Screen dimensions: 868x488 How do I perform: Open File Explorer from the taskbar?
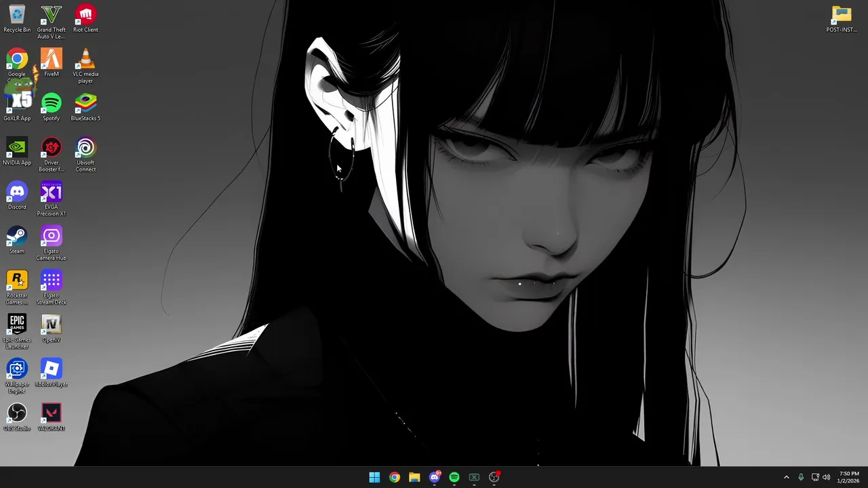[x=414, y=477]
